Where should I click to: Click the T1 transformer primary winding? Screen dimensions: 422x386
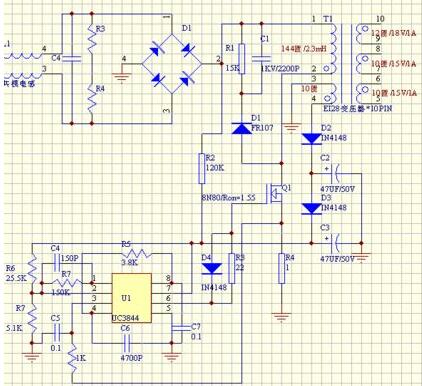tap(333, 48)
